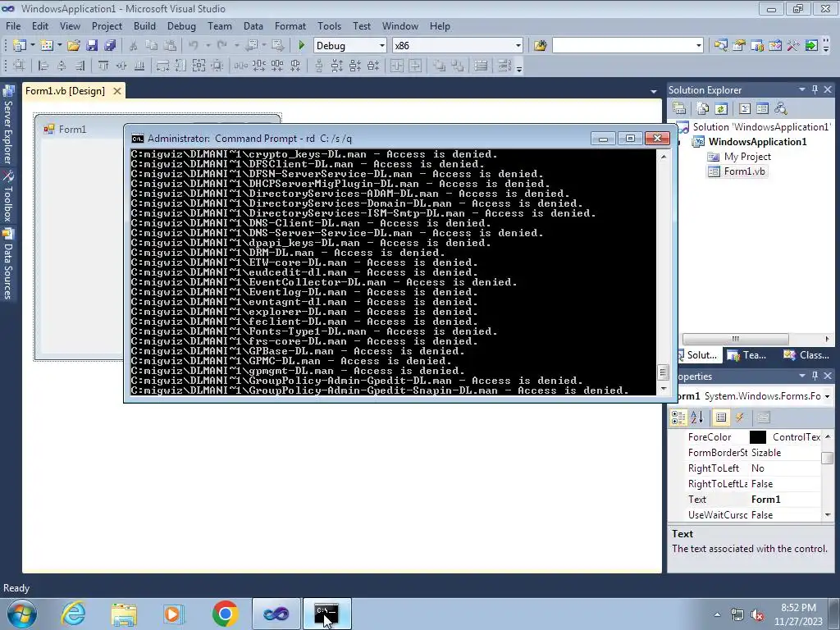This screenshot has height=630, width=840.
Task: Toggle auto-hide pin on Solution Explorer
Action: pos(815,89)
